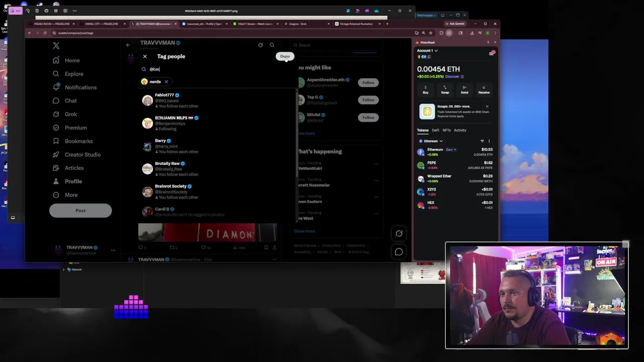Screen dimensions: 644x362
Task: Open the floating messages chat button
Action: (x=399, y=252)
